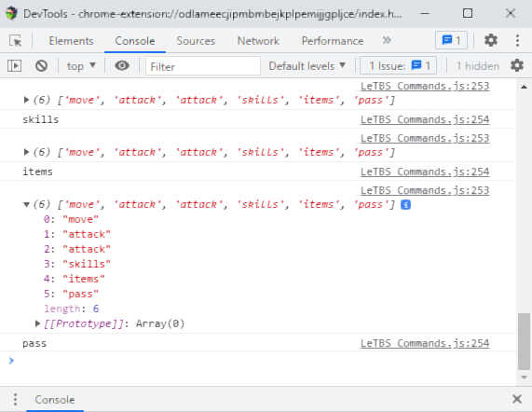Open DevTools settings gear icon

pyautogui.click(x=491, y=40)
